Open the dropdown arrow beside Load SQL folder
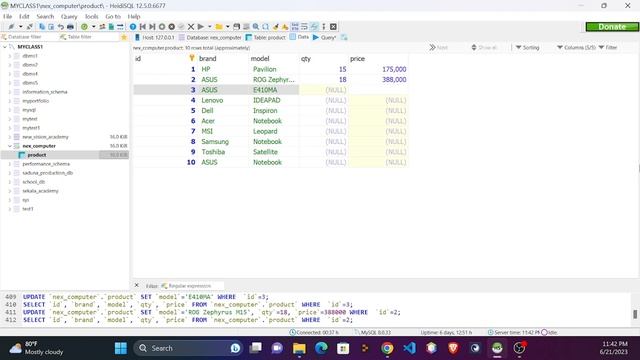The width and height of the screenshot is (640, 360). [227, 27]
